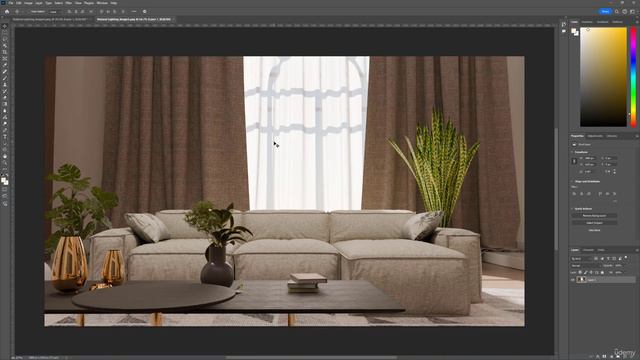This screenshot has height=360, width=640.
Task: Pick a color in the Color panel field
Action: point(603,77)
